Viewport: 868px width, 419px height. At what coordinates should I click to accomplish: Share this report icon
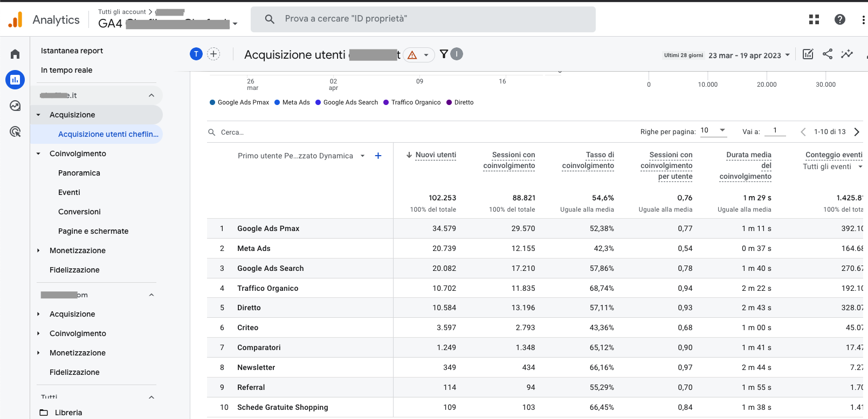pos(828,54)
